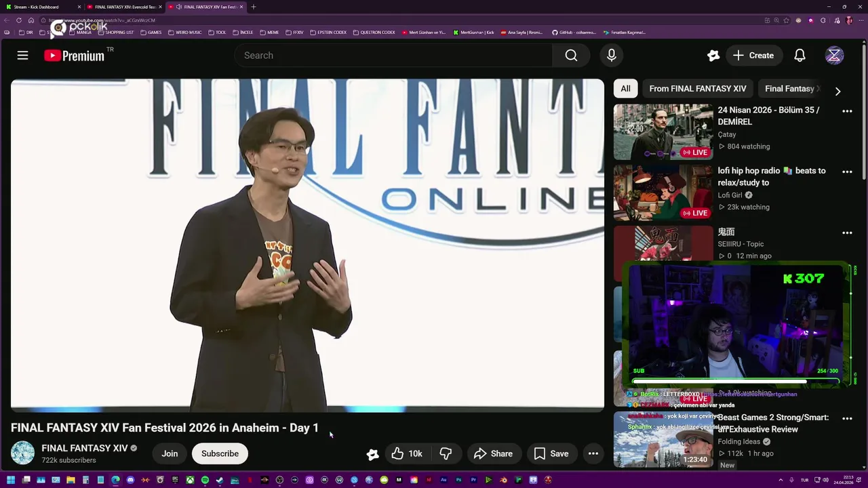Open a new browser tab
The width and height of the screenshot is (868, 488).
tap(254, 7)
